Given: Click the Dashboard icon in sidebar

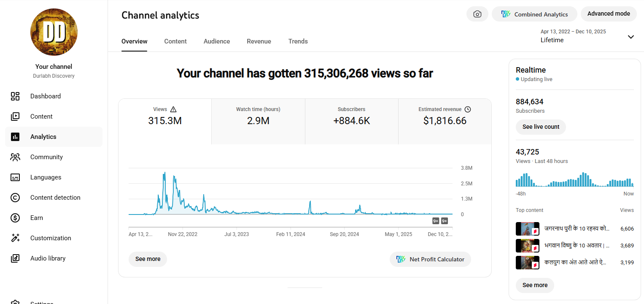Looking at the screenshot, I should 15,96.
